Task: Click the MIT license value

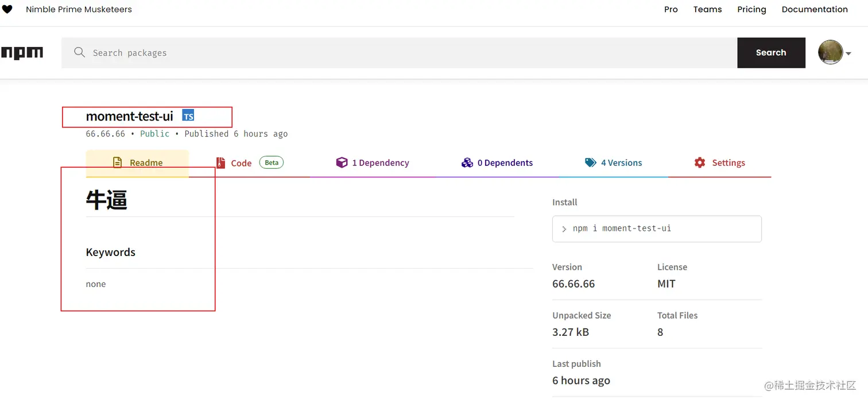Action: [x=666, y=284]
